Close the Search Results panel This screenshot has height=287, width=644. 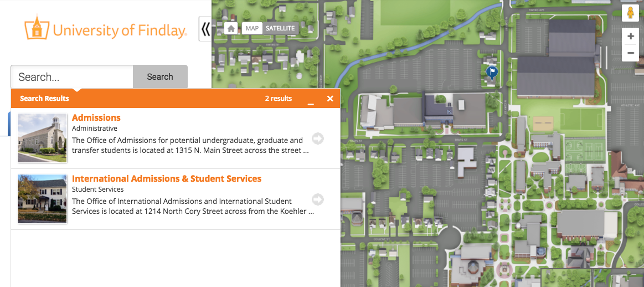[x=330, y=99]
